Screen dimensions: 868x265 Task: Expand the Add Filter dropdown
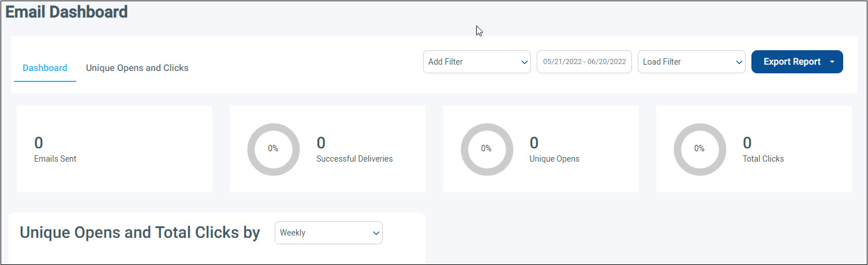477,62
